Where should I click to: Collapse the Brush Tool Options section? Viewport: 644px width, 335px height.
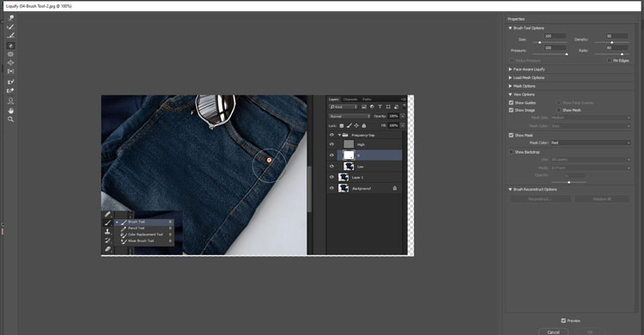(511, 28)
